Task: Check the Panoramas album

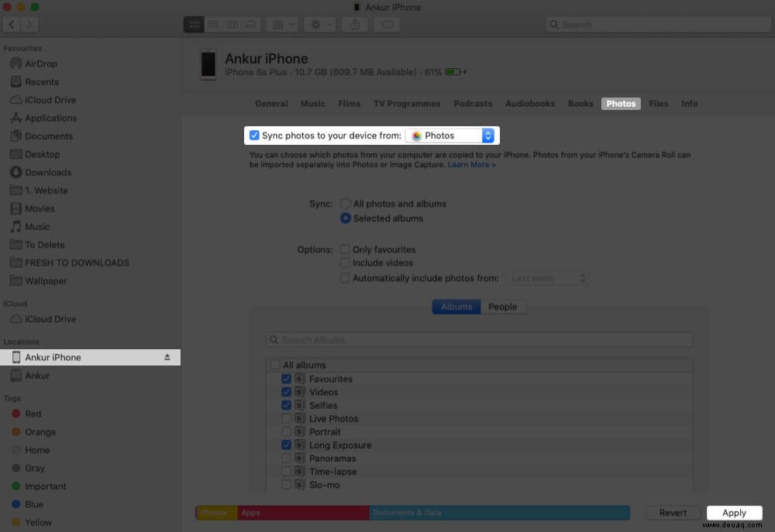Action: pos(286,458)
